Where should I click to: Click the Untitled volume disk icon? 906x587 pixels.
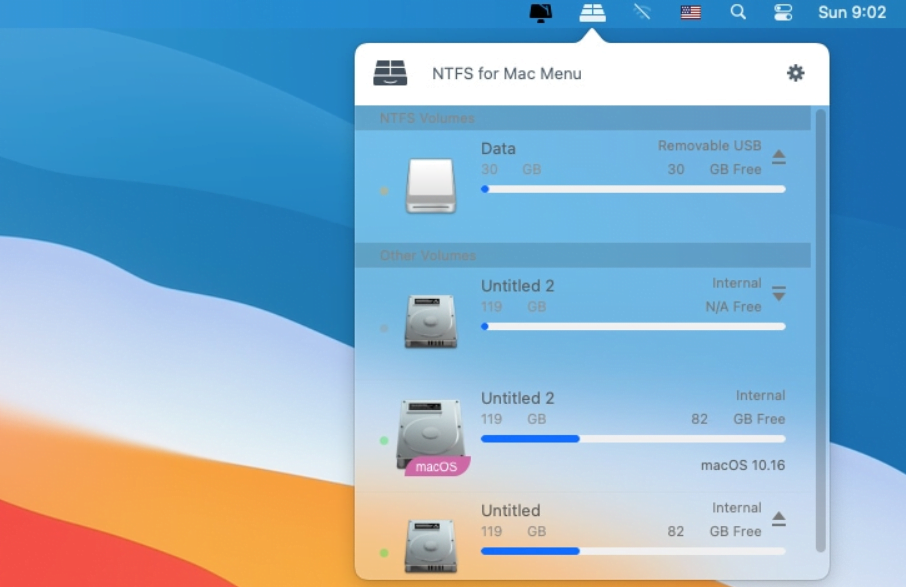point(431,546)
